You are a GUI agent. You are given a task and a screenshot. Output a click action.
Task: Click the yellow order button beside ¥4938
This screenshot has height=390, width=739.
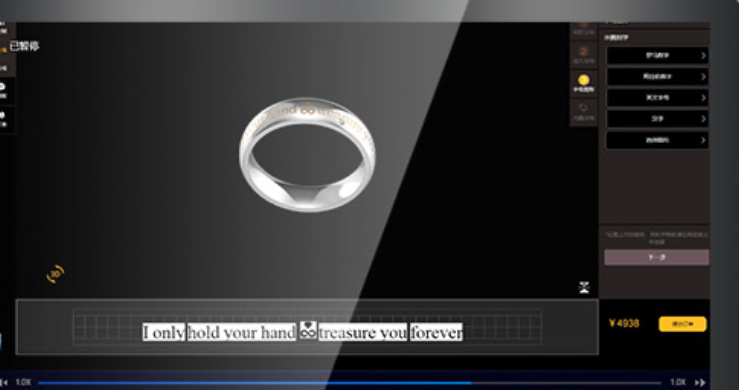coord(682,324)
